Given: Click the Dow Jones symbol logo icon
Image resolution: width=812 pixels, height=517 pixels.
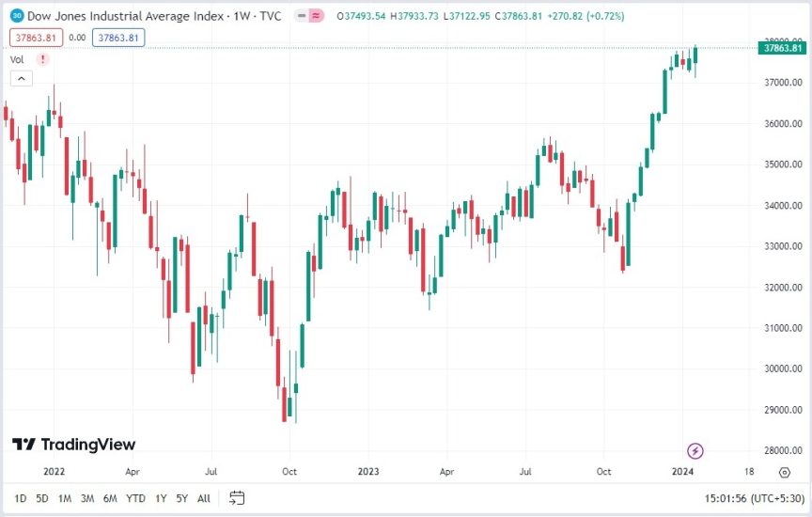Looking at the screenshot, I should click(18, 16).
